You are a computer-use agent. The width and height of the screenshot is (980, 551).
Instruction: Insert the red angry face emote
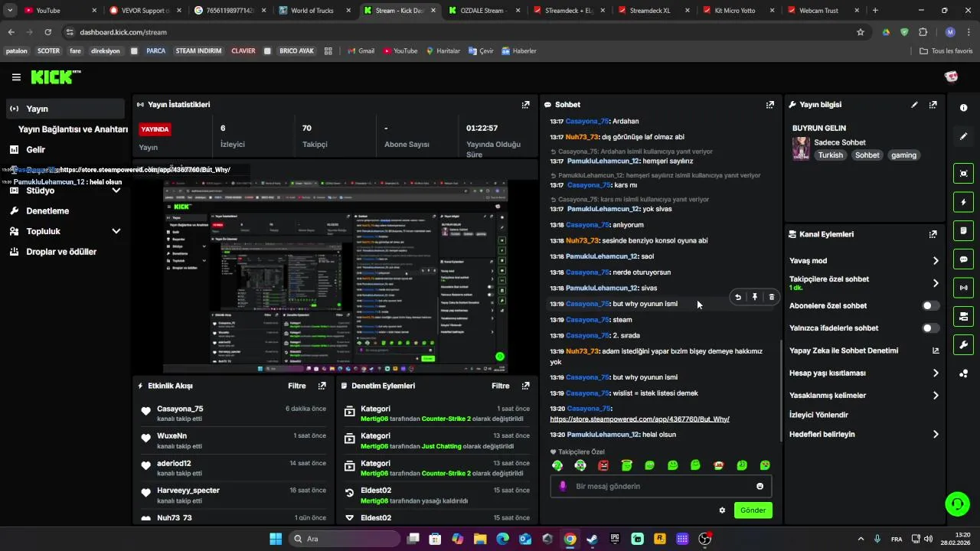pos(603,465)
